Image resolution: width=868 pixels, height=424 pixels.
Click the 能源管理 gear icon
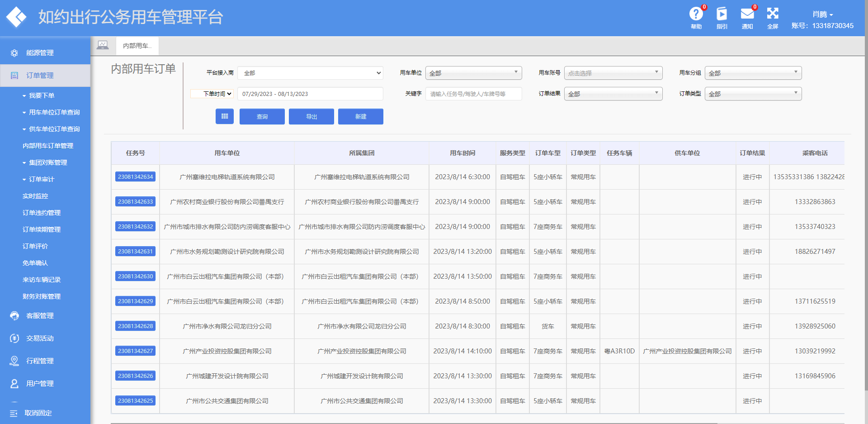click(x=14, y=53)
